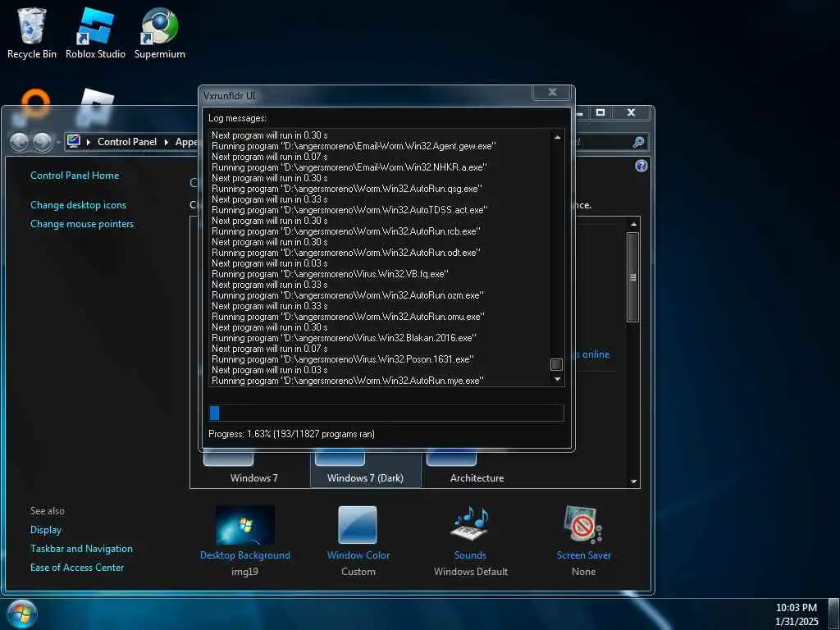Screen dimensions: 840x630
Task: Click the themes list scrollbar up arrow
Action: tap(634, 224)
